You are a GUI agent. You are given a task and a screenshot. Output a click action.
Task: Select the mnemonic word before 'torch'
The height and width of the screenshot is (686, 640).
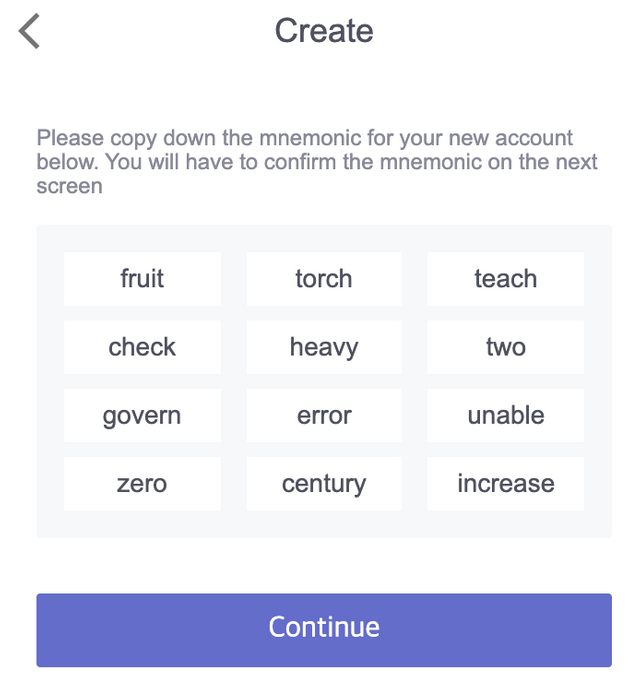click(142, 279)
